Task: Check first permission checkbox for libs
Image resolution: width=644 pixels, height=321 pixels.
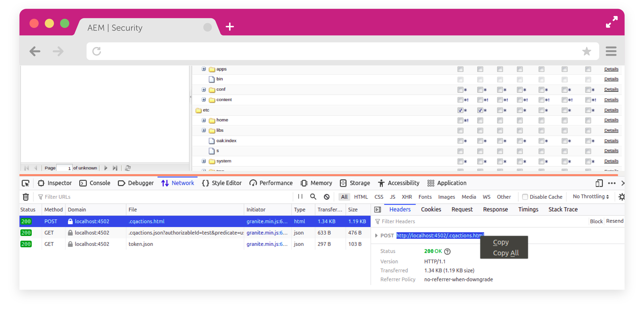Action: pos(460,131)
